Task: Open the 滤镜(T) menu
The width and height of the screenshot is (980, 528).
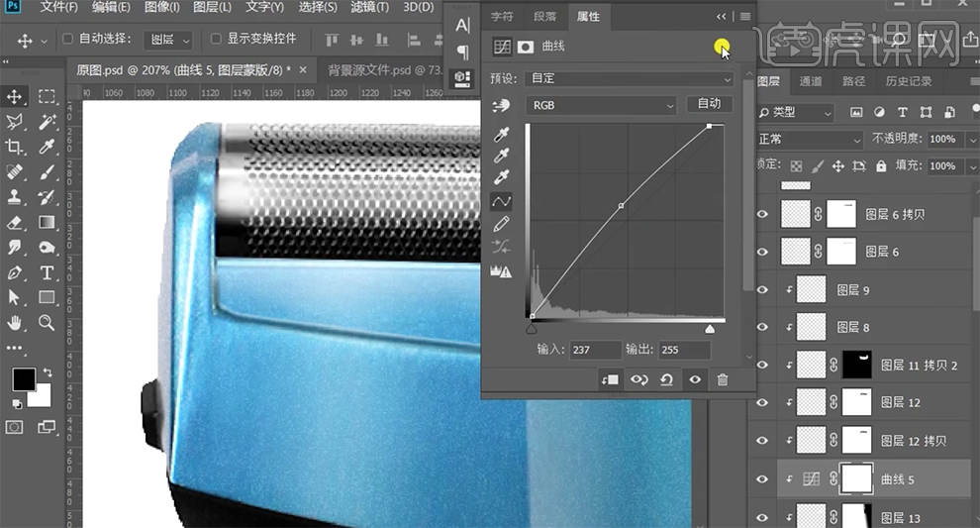Action: (369, 8)
